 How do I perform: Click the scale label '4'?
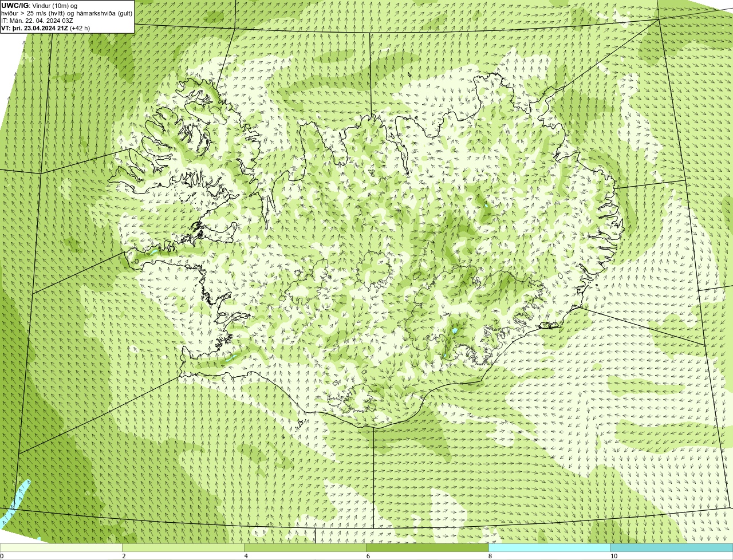246,556
